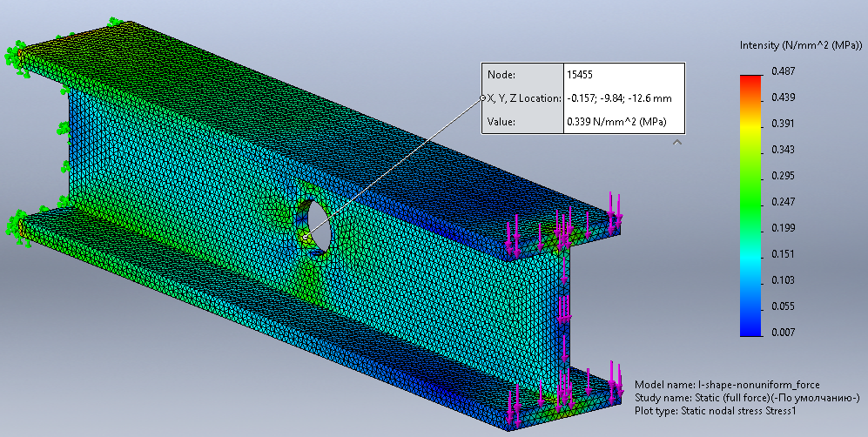Click the Intensity (N/mm^2 (MPa)) legend title
This screenshot has height=437, width=868.
(801, 45)
